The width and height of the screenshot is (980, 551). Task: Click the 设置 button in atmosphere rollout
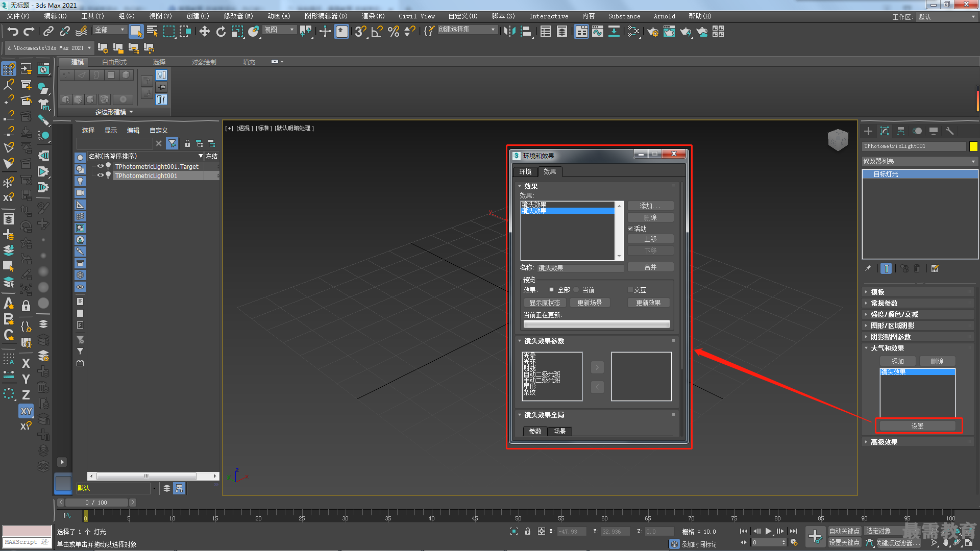coord(918,426)
